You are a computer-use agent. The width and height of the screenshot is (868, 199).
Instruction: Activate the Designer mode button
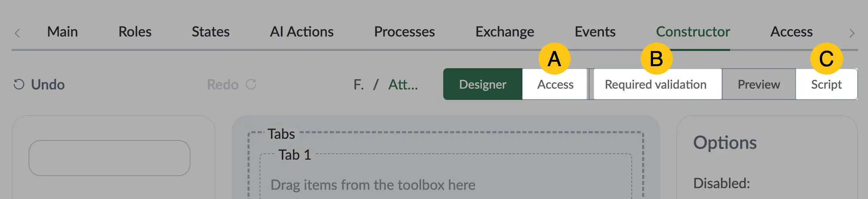click(x=483, y=84)
